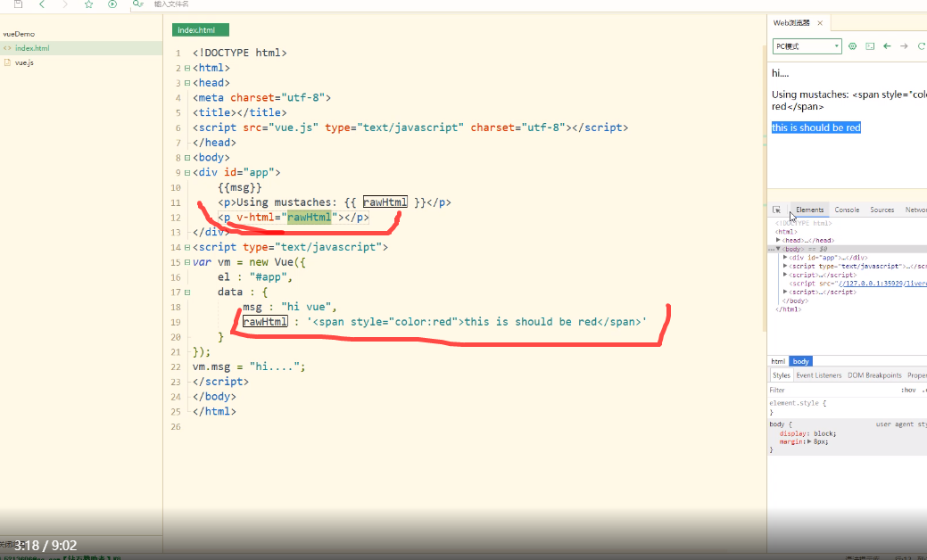The width and height of the screenshot is (927, 560).
Task: Open vue.js in the project tree
Action: (x=24, y=62)
